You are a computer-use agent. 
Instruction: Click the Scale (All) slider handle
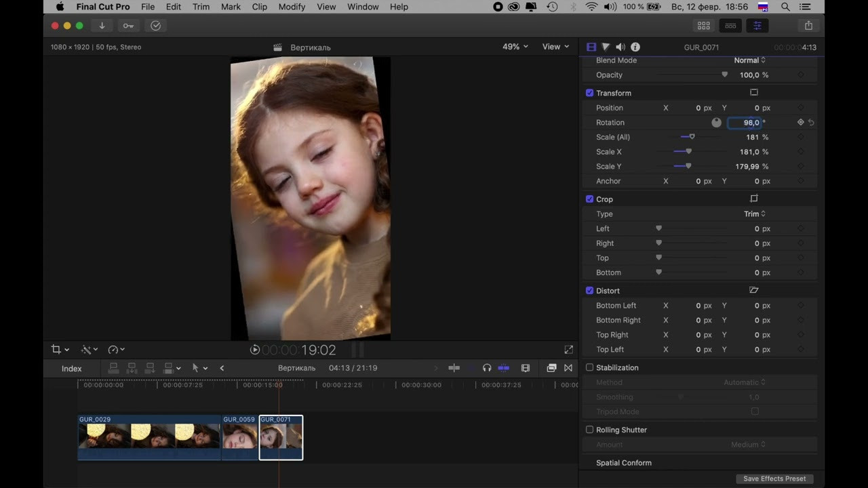pos(692,137)
